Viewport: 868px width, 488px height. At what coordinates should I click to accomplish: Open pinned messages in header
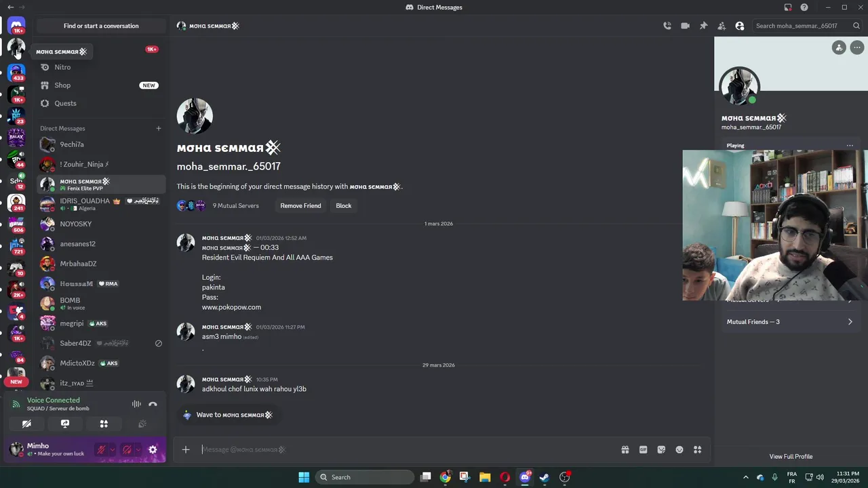703,26
